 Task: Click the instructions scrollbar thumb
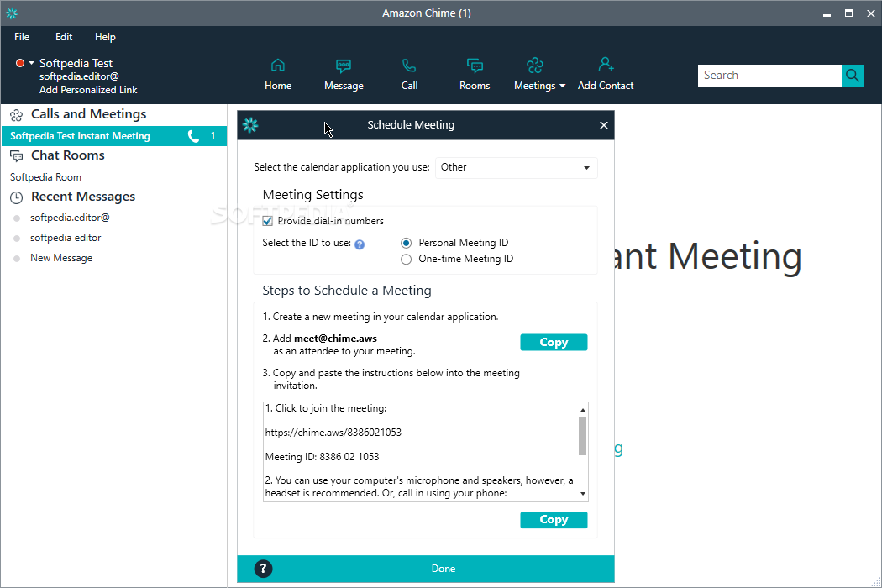[583, 436]
